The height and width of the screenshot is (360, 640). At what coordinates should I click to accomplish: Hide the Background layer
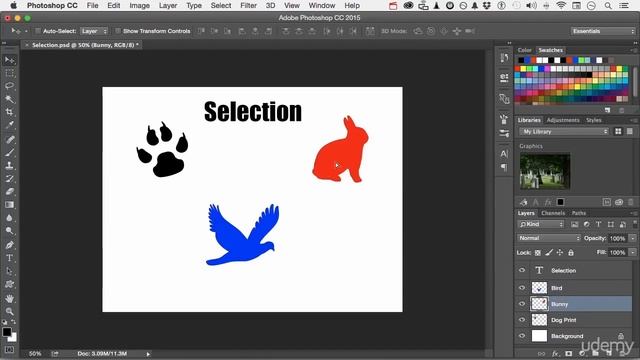point(522,336)
